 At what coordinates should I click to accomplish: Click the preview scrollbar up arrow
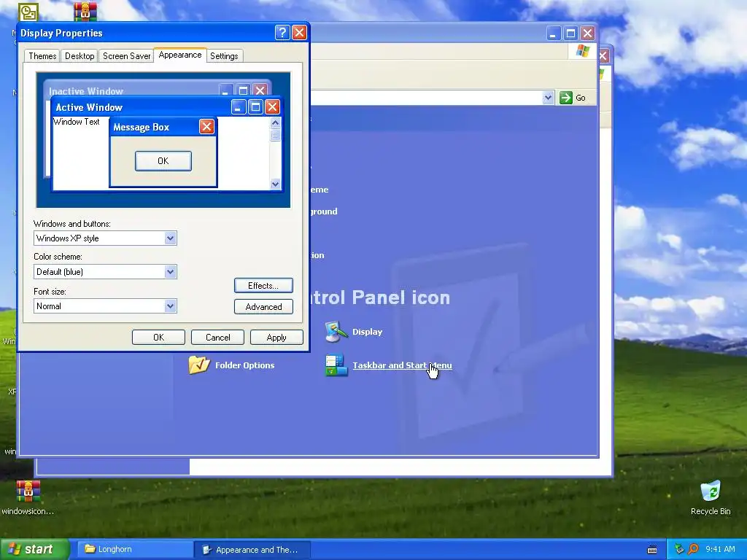pyautogui.click(x=275, y=122)
